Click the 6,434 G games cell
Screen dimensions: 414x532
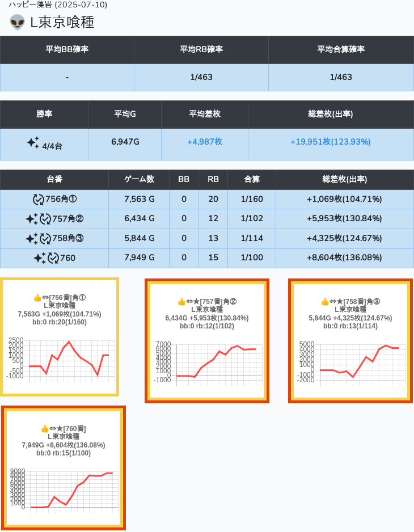coord(140,218)
